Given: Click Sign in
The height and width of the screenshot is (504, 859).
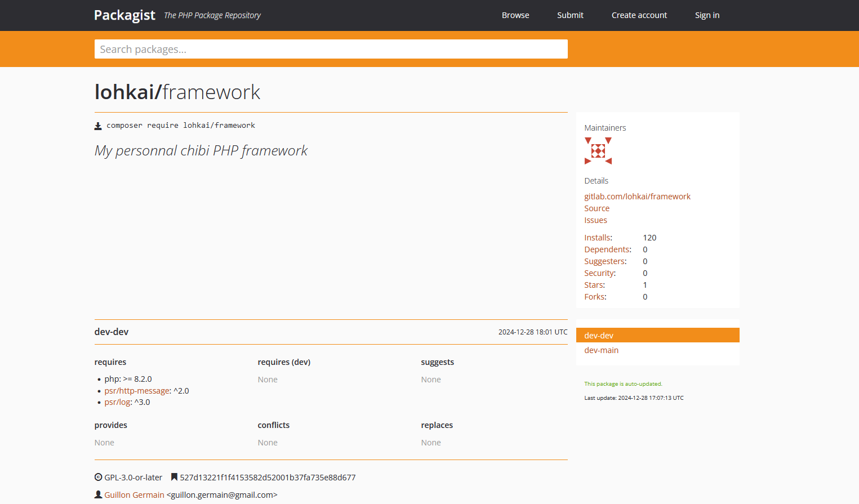Looking at the screenshot, I should click(707, 15).
